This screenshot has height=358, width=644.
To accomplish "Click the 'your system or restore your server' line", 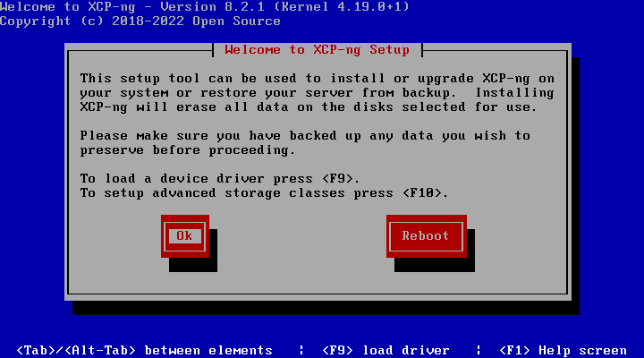I will tap(317, 93).
